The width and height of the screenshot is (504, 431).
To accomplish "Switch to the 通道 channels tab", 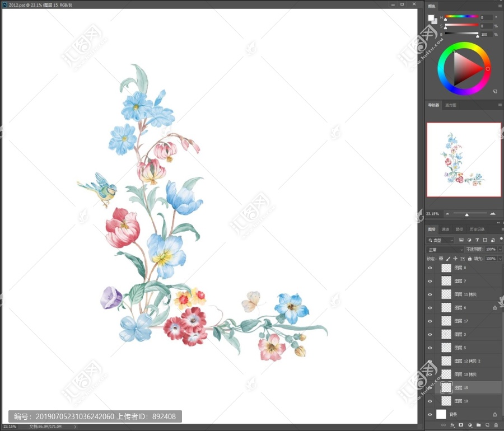I will [x=446, y=229].
